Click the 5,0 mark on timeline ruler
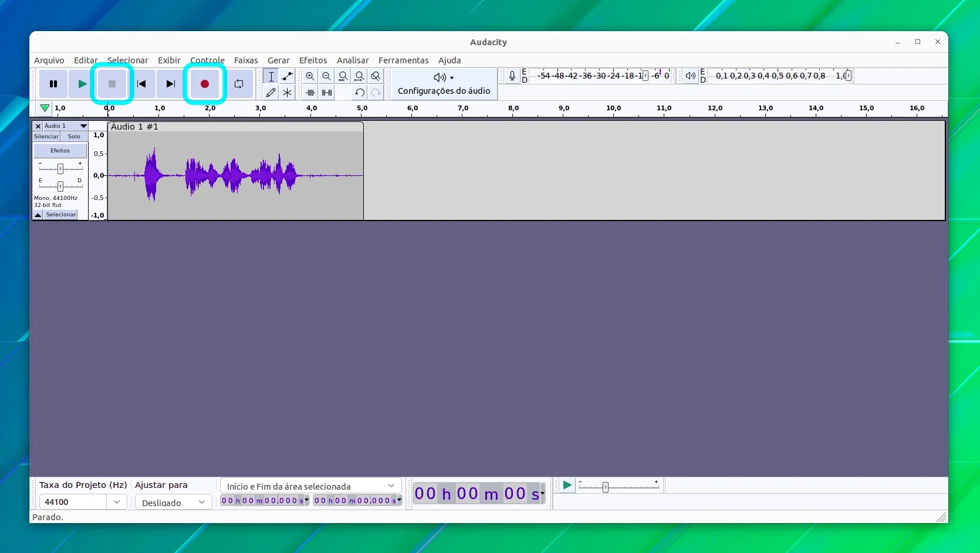 click(x=362, y=108)
